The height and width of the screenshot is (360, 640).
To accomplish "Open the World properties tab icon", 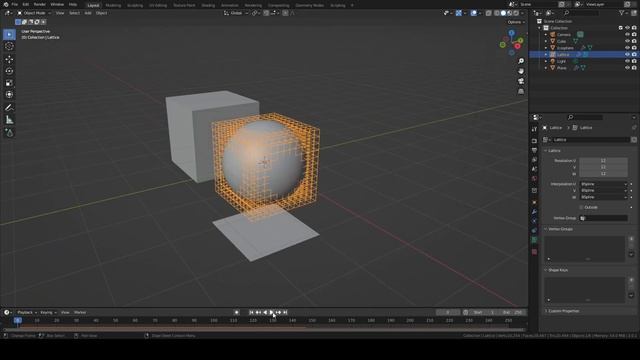I will [x=534, y=178].
